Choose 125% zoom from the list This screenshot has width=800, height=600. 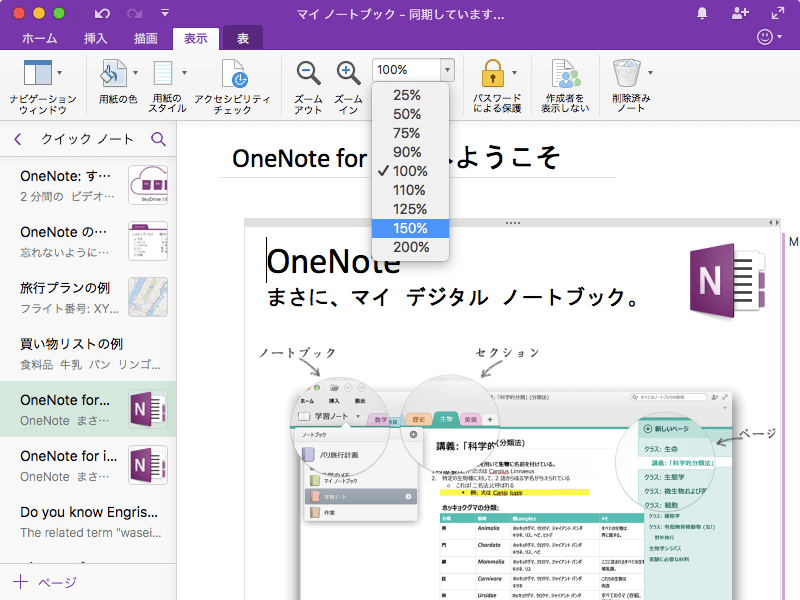[x=410, y=209]
